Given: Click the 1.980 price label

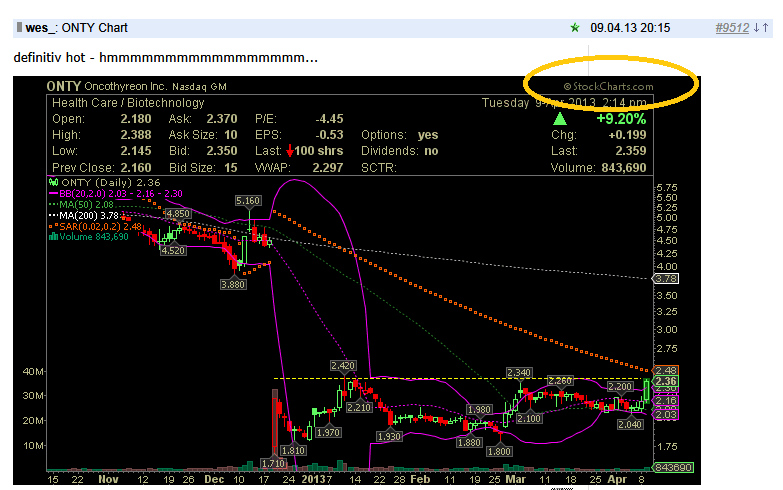Looking at the screenshot, I should pos(479,410).
